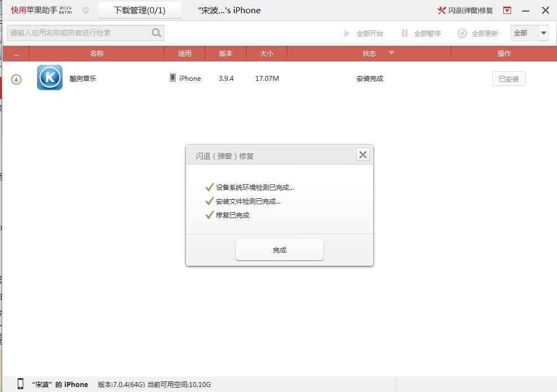Click the wrench icon for 闪退(弹窗)修复
The width and height of the screenshot is (557, 392).
pyautogui.click(x=441, y=11)
